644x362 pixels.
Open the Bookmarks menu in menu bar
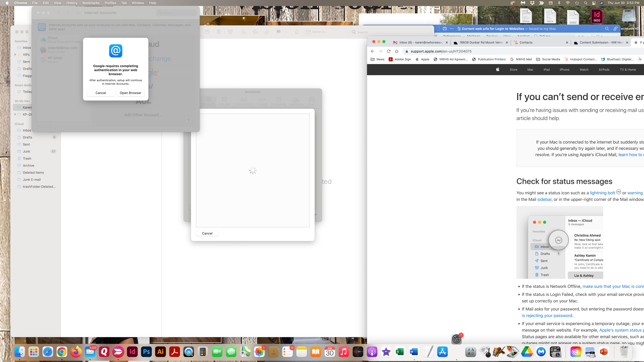[91, 3]
